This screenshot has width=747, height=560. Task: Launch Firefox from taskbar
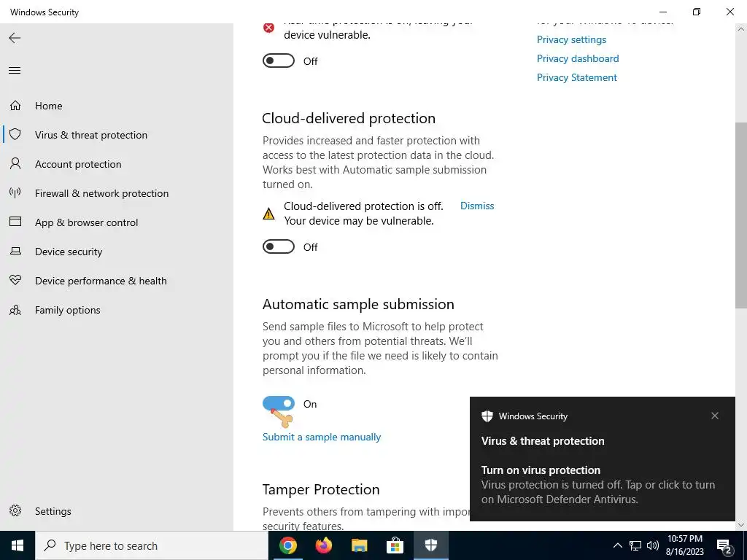(324, 545)
